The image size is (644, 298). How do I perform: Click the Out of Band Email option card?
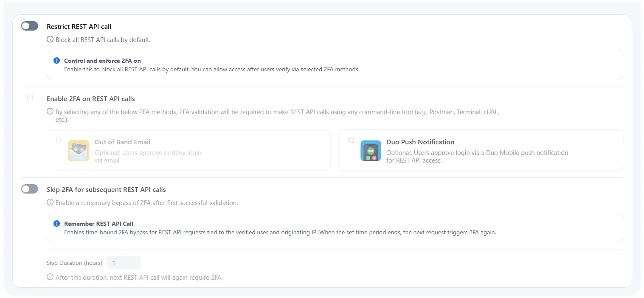tap(188, 150)
